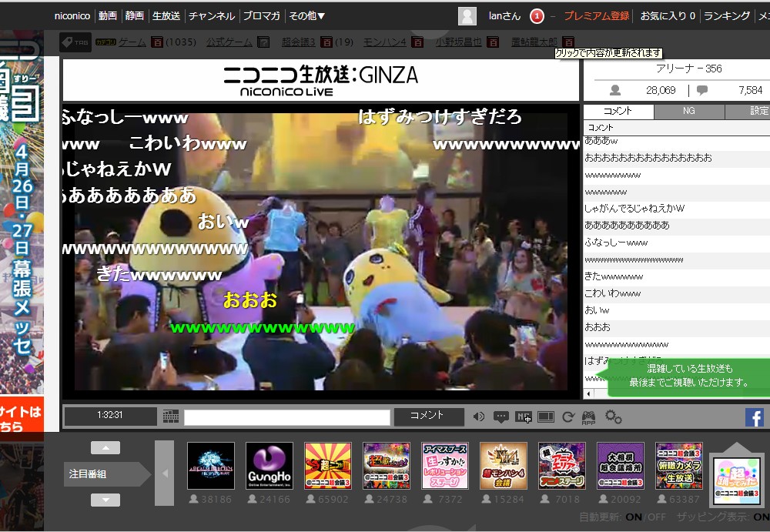Open dictionary icon next to 置鮎龍太郎 tag

[x=568, y=42]
